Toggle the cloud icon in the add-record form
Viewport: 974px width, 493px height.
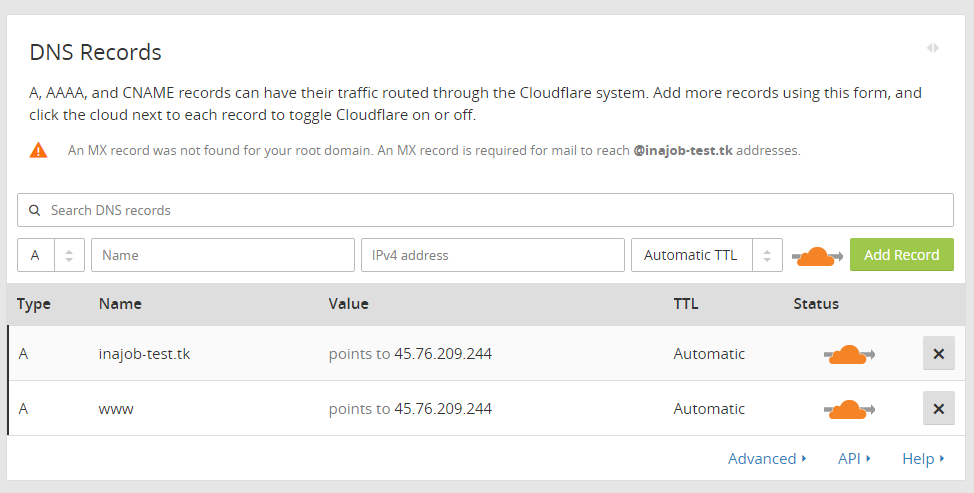816,256
